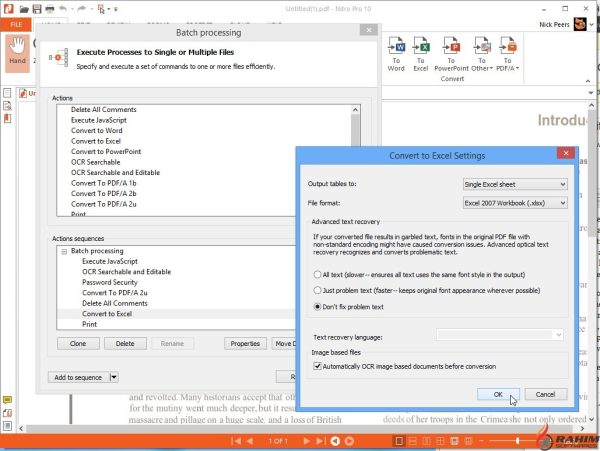Collapse the Batch processing sequence tree node

tap(64, 251)
